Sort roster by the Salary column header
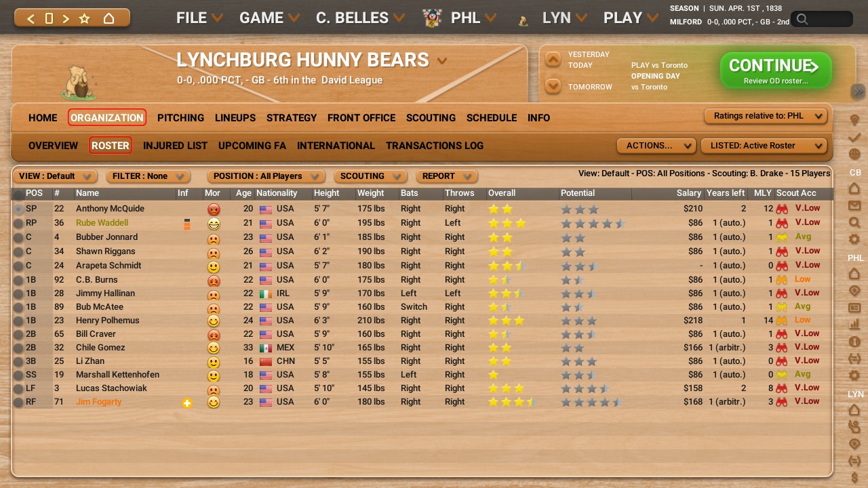Screen dimensions: 868x488 [688, 194]
